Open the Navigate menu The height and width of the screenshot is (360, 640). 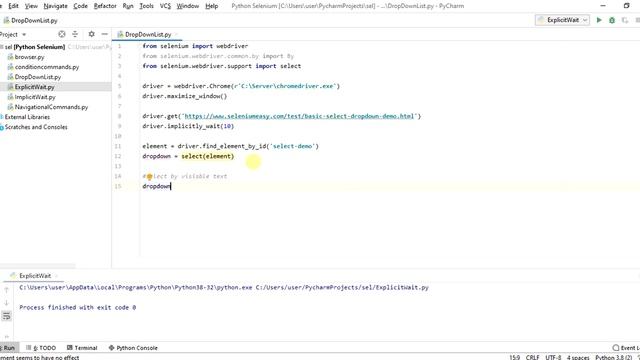click(56, 6)
